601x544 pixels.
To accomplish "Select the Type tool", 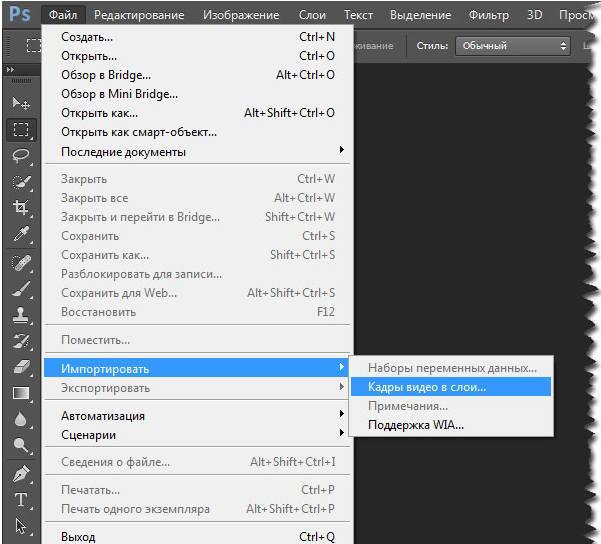I will point(21,500).
